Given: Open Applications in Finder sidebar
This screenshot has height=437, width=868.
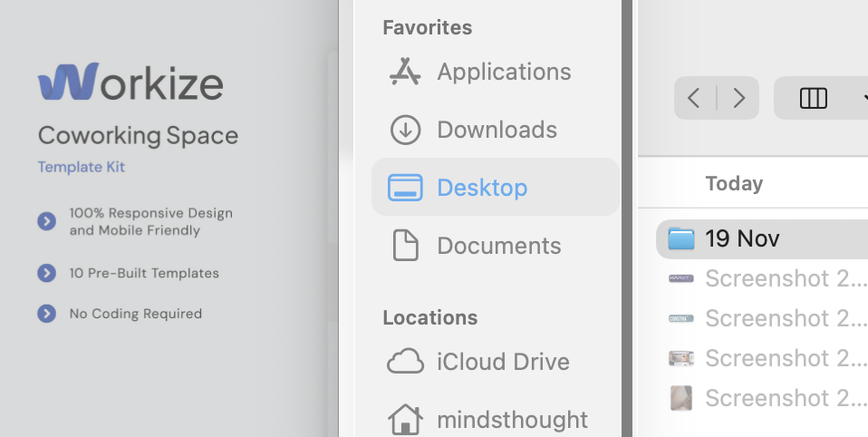Looking at the screenshot, I should point(495,72).
